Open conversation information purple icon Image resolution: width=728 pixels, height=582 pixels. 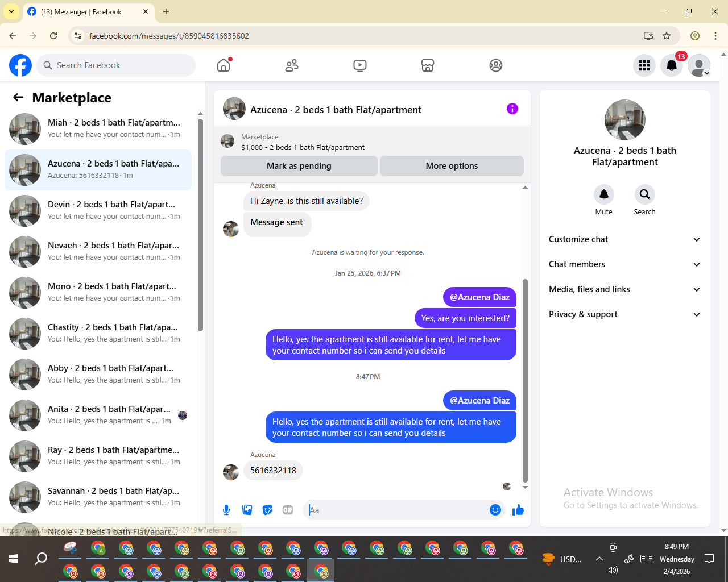512,109
